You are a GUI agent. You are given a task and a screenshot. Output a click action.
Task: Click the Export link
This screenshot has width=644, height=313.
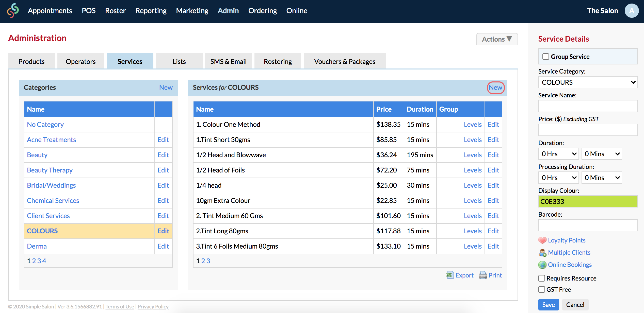464,275
